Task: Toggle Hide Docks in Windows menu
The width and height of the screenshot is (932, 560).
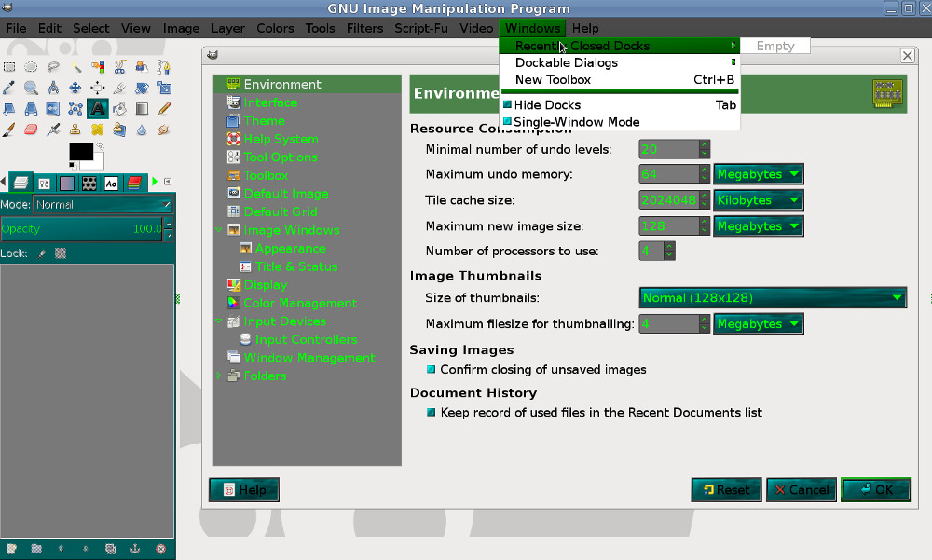Action: click(620, 105)
